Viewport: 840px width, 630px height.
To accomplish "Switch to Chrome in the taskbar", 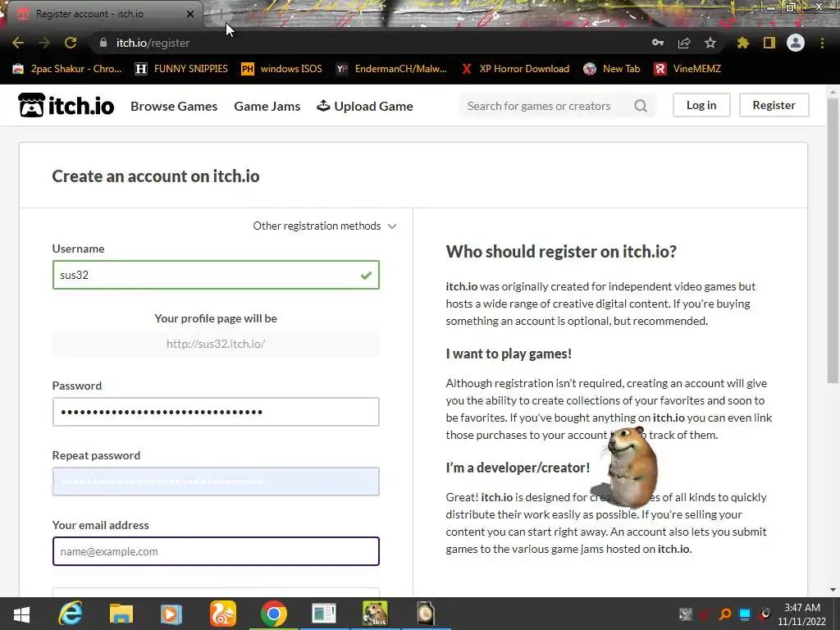I will pyautogui.click(x=274, y=614).
